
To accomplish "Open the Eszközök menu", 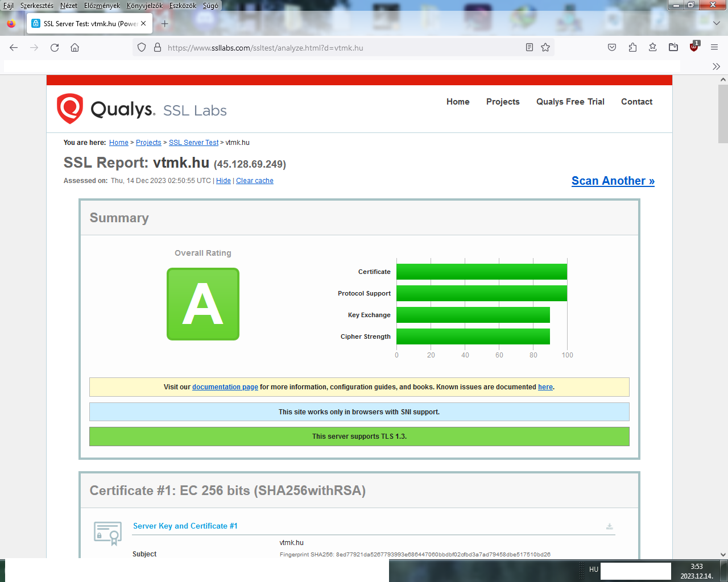I will [183, 6].
